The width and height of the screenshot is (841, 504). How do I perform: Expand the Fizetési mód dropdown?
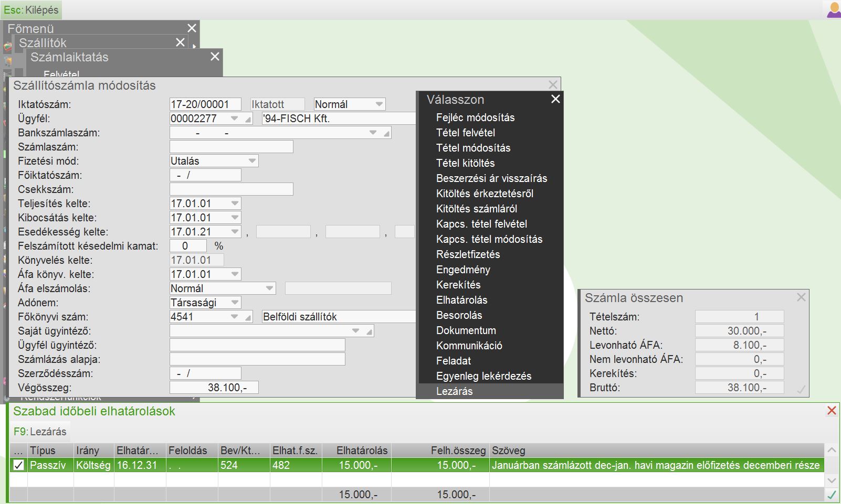click(252, 161)
